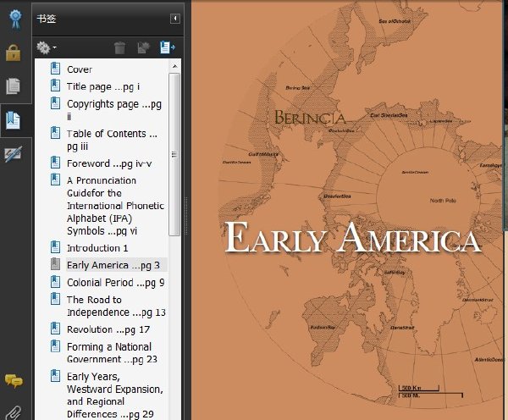Select the Bookmarks panel icon in sidebar

click(13, 120)
